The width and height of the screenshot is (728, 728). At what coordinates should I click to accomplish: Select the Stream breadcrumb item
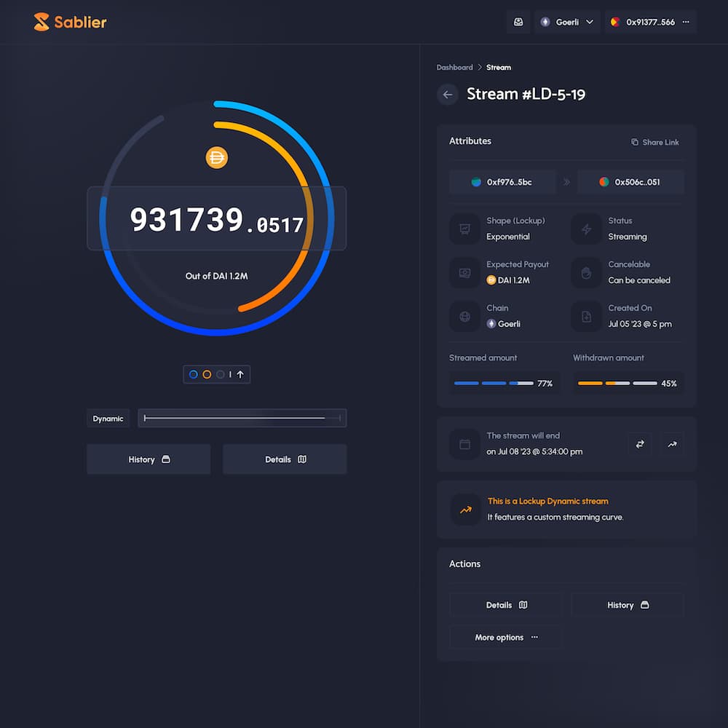pos(499,67)
